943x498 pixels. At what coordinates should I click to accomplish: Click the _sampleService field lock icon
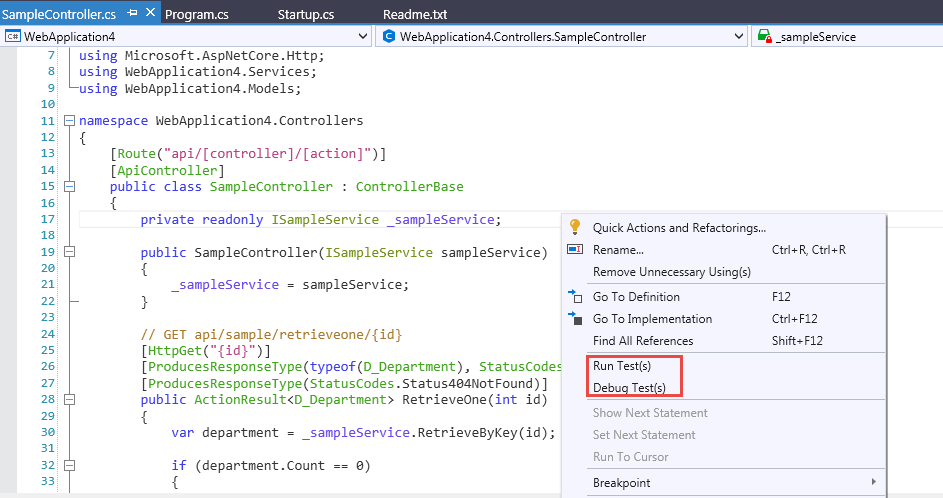(764, 37)
